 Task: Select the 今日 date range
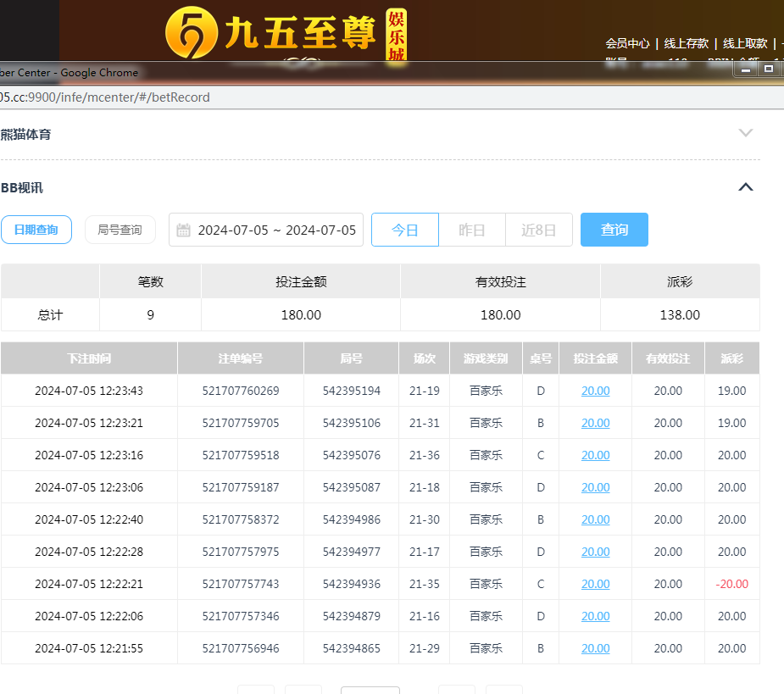[x=405, y=230]
